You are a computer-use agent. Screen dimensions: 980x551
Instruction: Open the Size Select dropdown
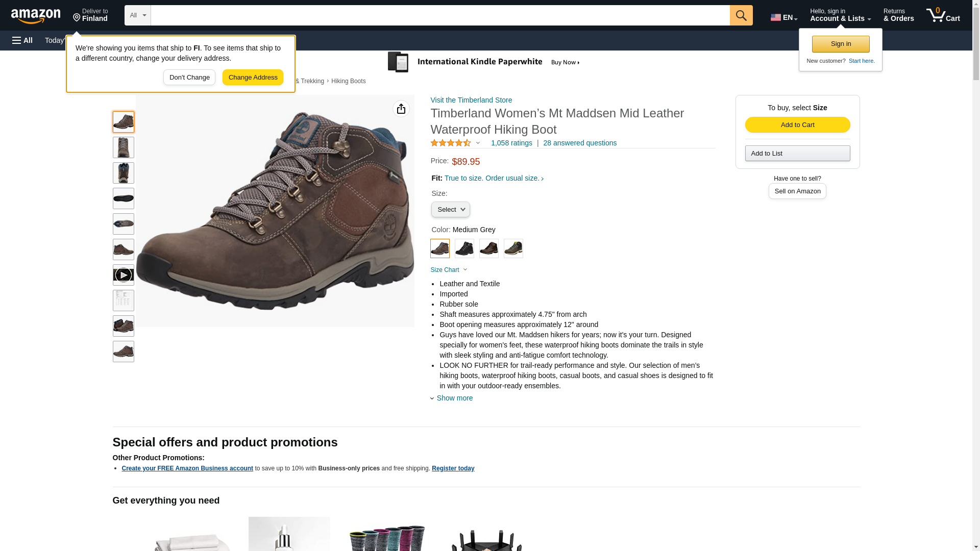coord(450,210)
